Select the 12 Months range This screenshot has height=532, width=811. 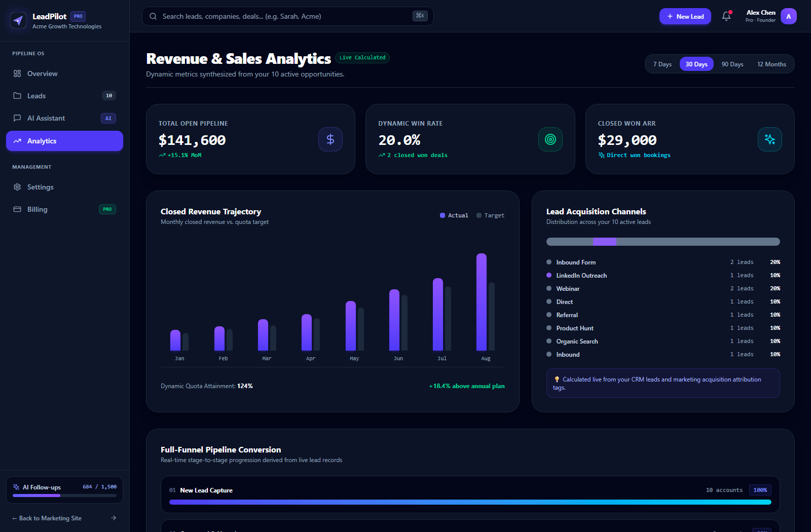771,64
